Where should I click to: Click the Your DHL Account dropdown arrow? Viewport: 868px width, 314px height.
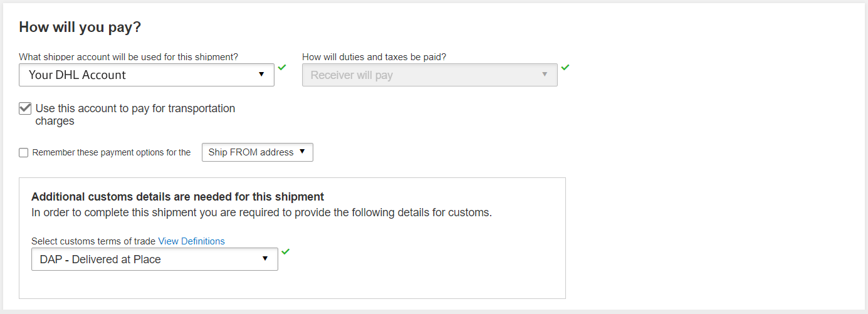[x=262, y=75]
